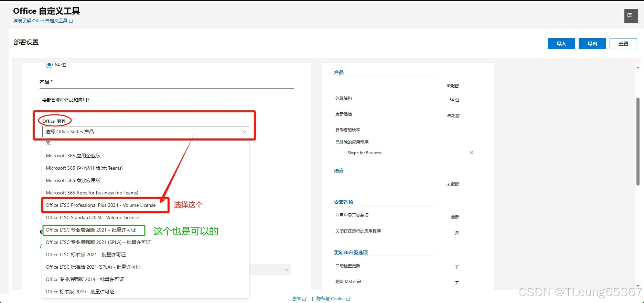Click the 导入 button
Viewport: 644px width, 303px height.
click(561, 44)
